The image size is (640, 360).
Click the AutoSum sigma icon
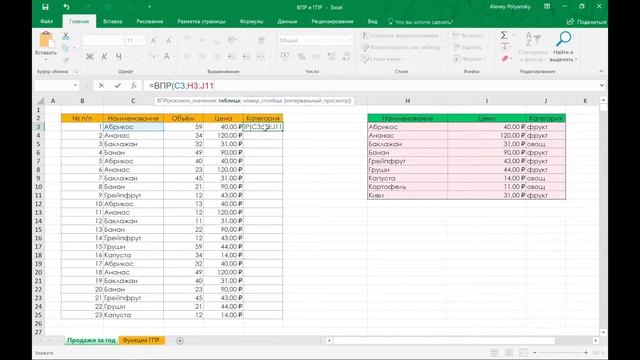tap(504, 36)
